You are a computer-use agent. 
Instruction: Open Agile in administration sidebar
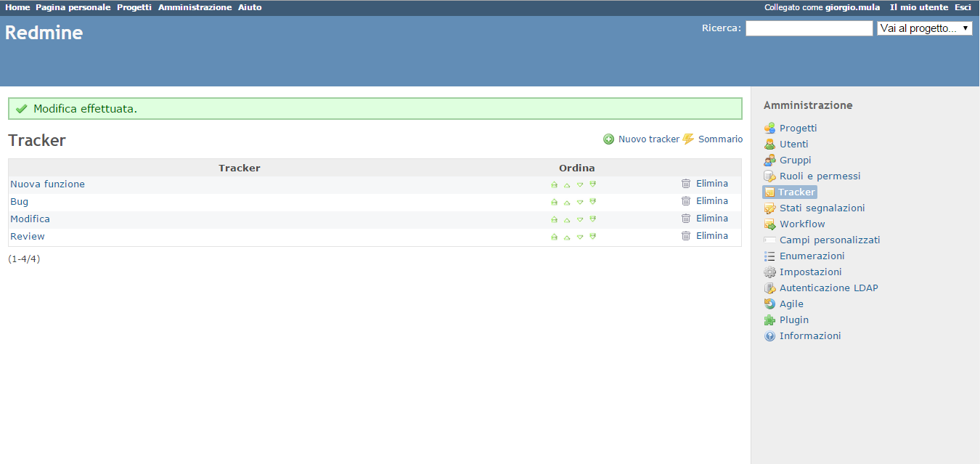pos(791,304)
